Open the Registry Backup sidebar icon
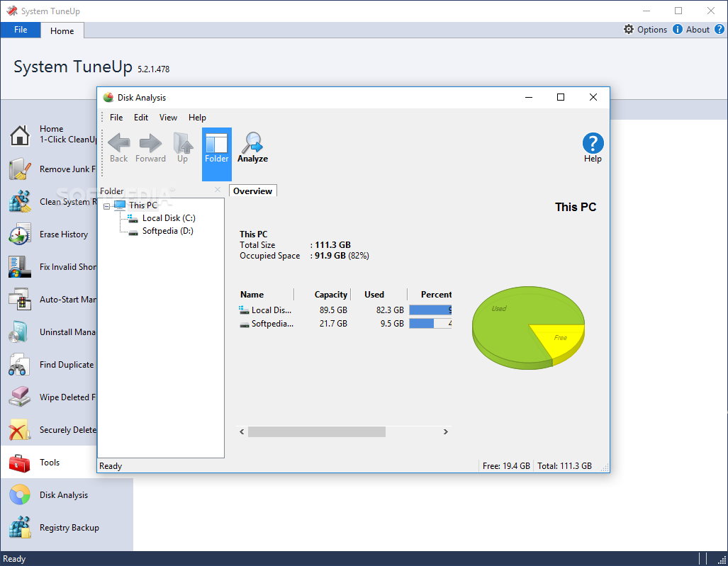Image resolution: width=728 pixels, height=566 pixels. point(20,528)
